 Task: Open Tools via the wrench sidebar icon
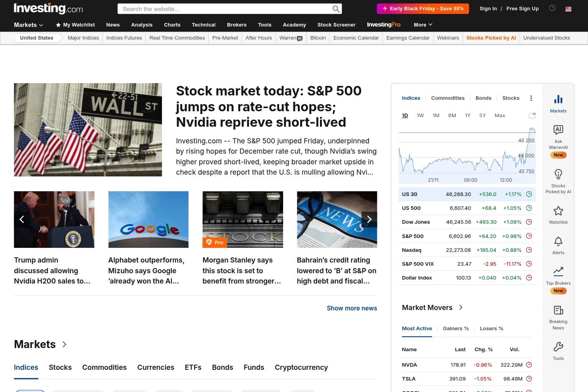tap(558, 350)
